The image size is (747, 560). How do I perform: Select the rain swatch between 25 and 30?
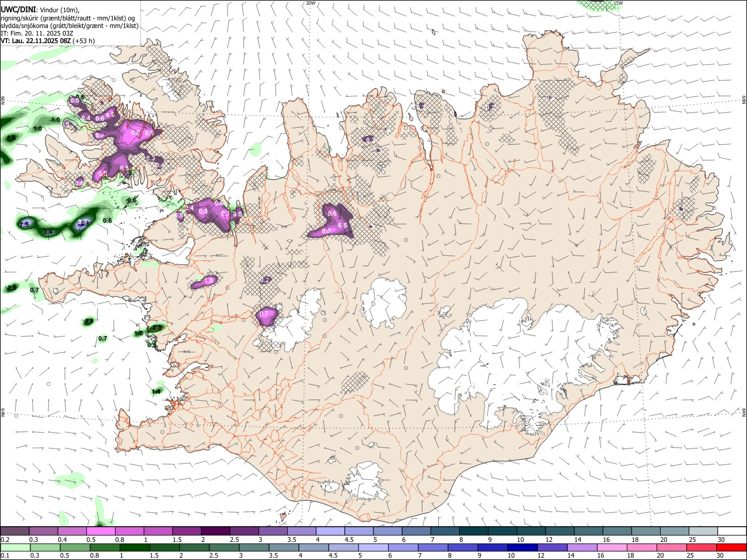(x=701, y=548)
